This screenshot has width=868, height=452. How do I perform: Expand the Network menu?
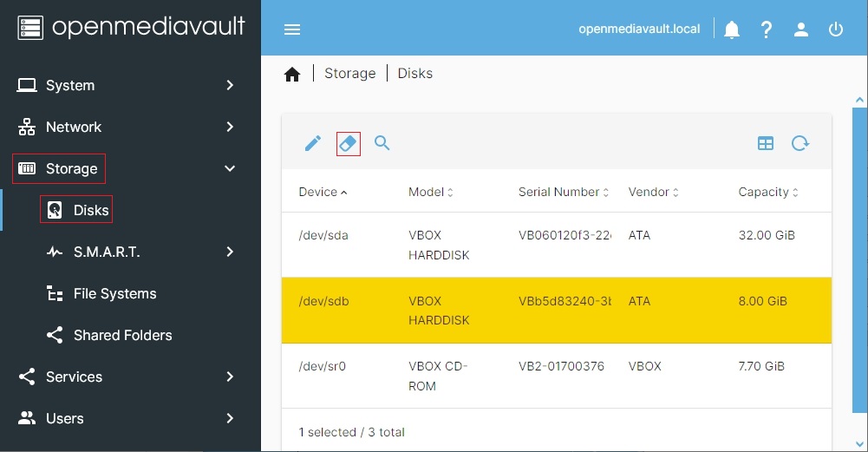[130, 127]
